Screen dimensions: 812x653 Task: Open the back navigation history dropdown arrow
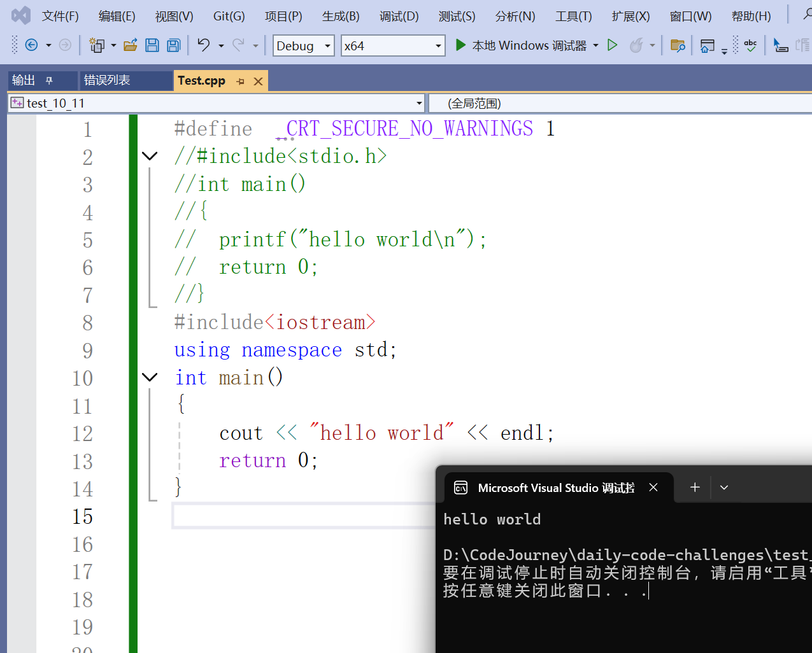click(48, 45)
